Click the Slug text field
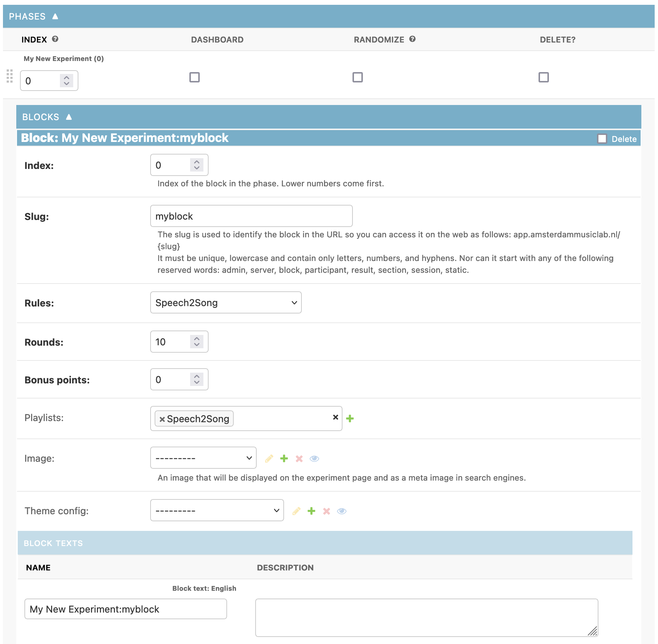Image resolution: width=658 pixels, height=644 pixels. 252,216
